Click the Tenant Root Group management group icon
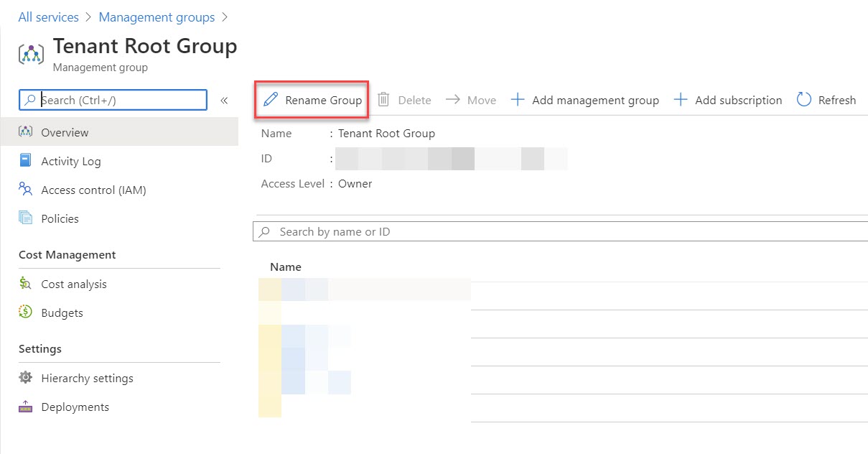868x454 pixels. [30, 54]
